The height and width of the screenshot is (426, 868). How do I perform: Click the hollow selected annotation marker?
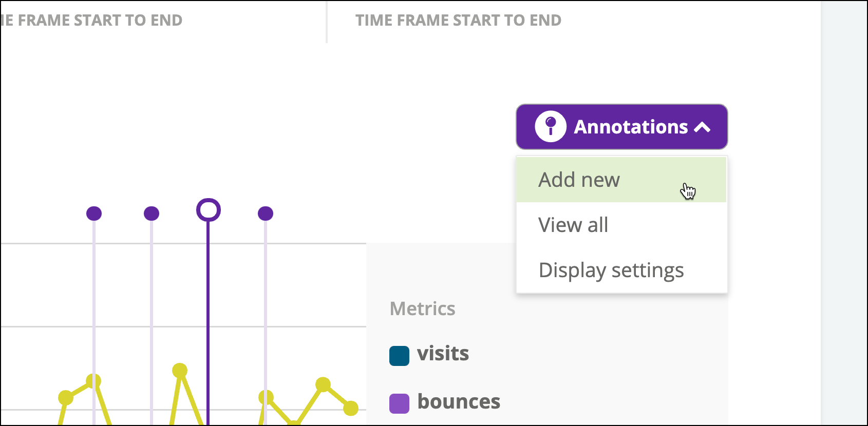pyautogui.click(x=209, y=210)
